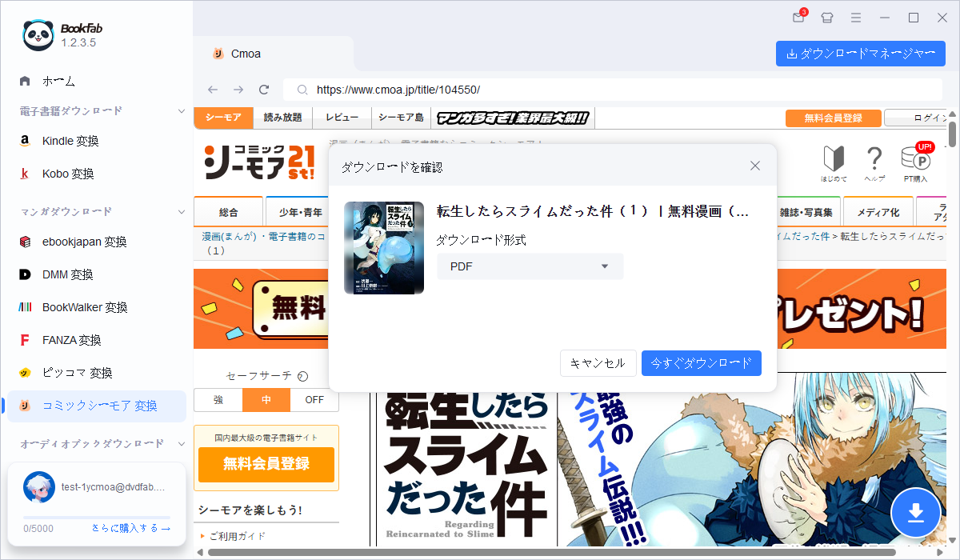Click the PT購入 points icon
960x560 pixels.
pyautogui.click(x=915, y=163)
